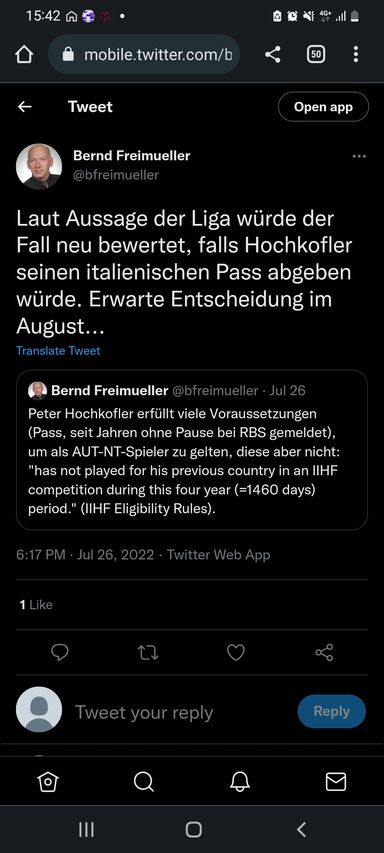This screenshot has height=853, width=384.
Task: Open the Notifications bell tab
Action: click(x=240, y=782)
